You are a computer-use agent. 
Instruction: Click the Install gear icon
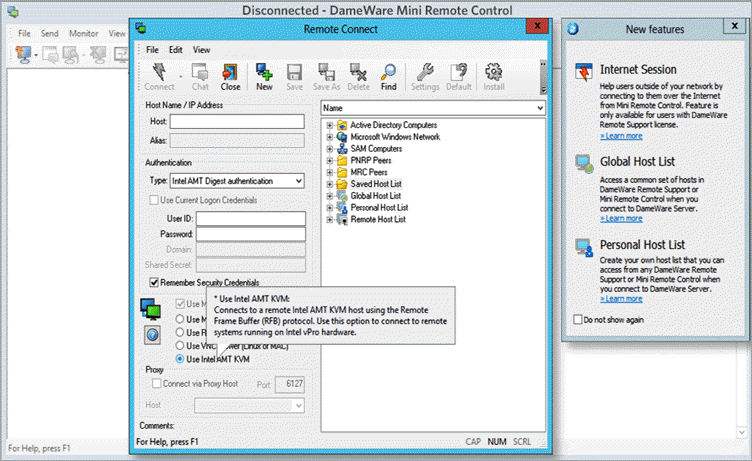[x=493, y=76]
